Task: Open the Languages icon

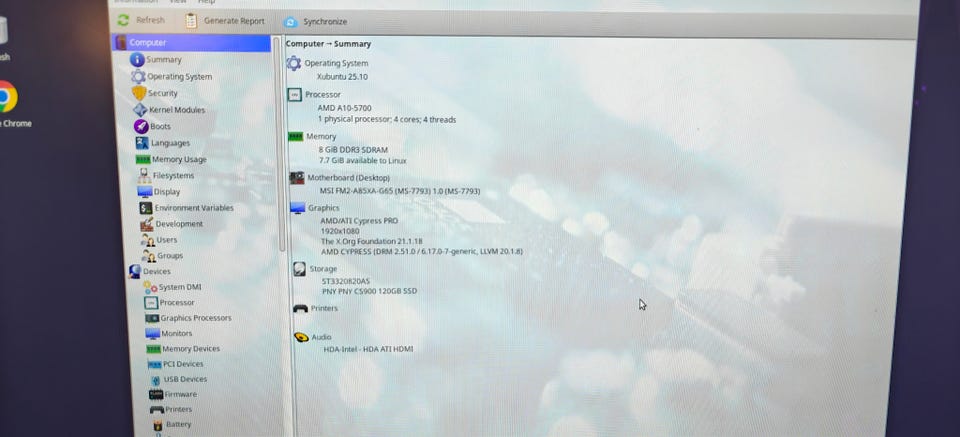Action: coord(142,143)
